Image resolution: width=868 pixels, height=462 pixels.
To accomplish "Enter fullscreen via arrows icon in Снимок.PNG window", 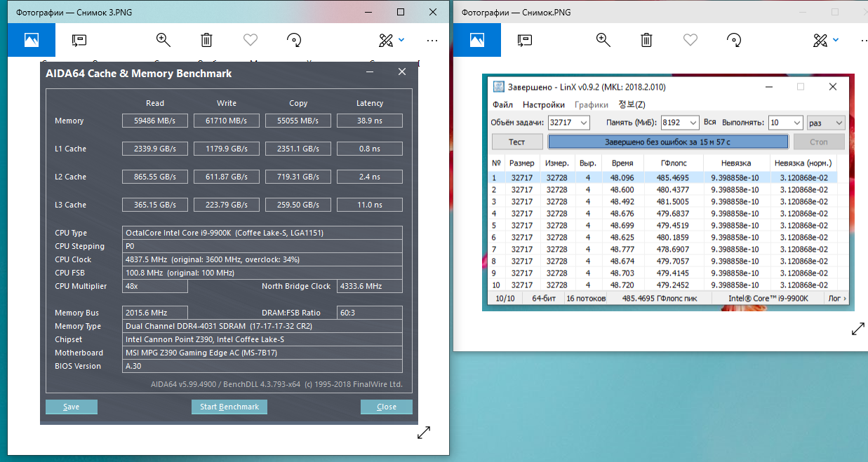I will (x=858, y=329).
